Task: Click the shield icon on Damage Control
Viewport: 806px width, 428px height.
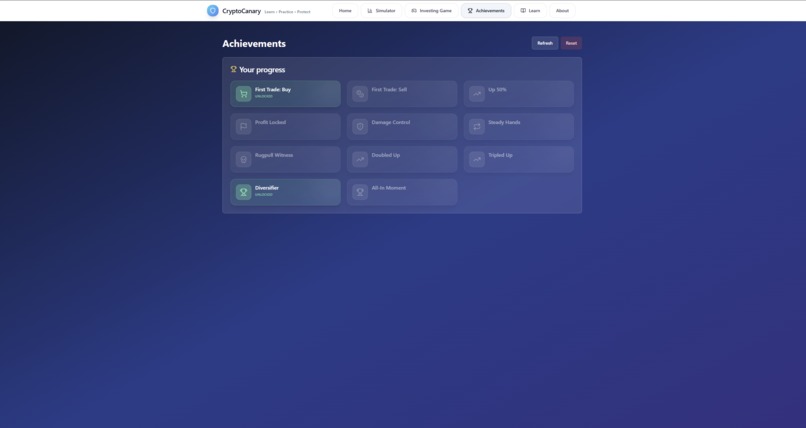Action: (x=360, y=126)
